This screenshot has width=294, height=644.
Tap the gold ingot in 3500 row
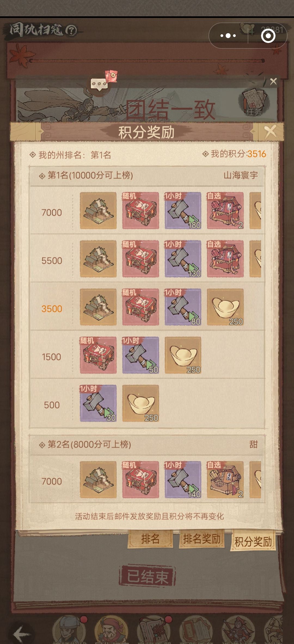(225, 307)
